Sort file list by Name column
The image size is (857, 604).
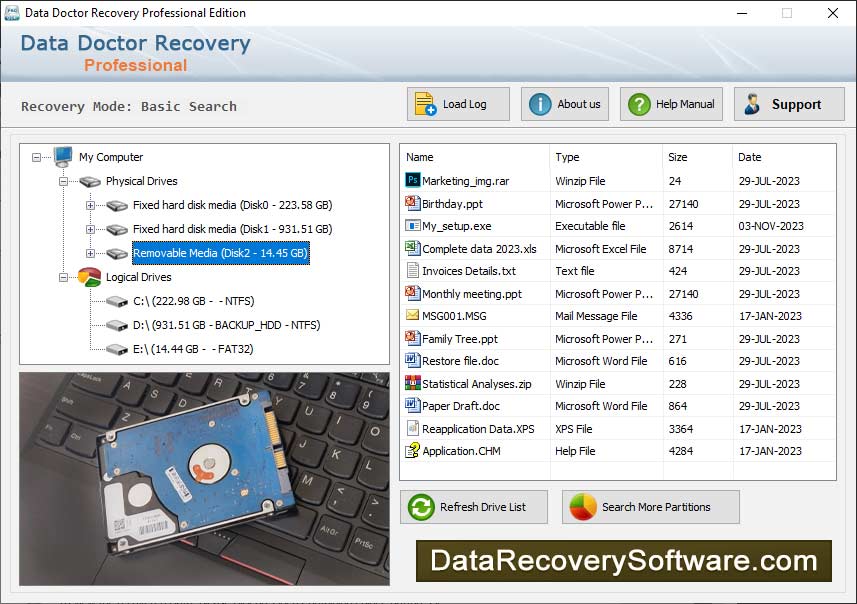(474, 157)
